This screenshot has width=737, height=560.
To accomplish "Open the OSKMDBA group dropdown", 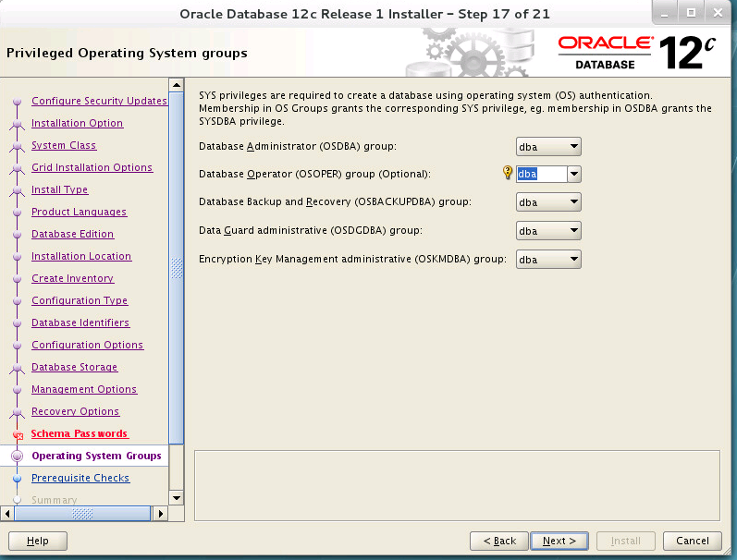I will (x=548, y=260).
